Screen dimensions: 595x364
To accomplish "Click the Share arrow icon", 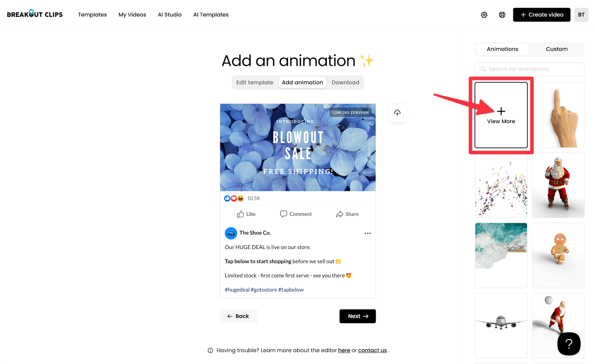I will 340,214.
